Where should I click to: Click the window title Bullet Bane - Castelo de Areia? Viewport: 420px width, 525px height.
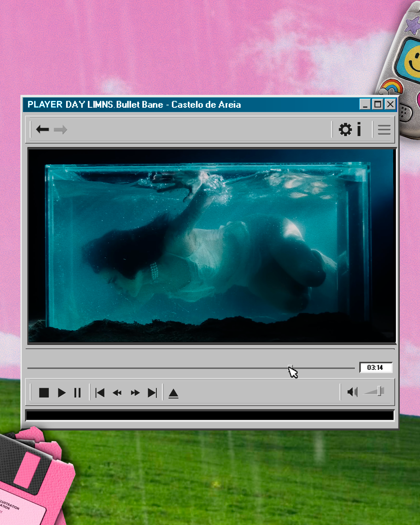178,105
